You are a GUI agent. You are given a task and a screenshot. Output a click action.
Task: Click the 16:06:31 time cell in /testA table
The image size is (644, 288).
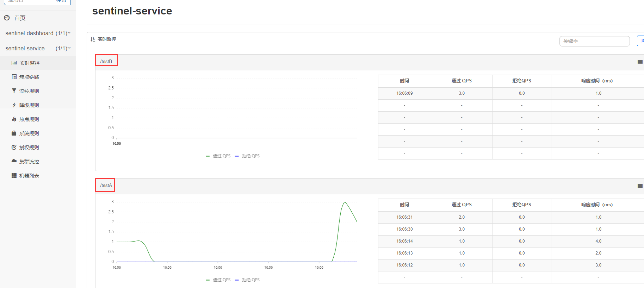click(x=404, y=217)
